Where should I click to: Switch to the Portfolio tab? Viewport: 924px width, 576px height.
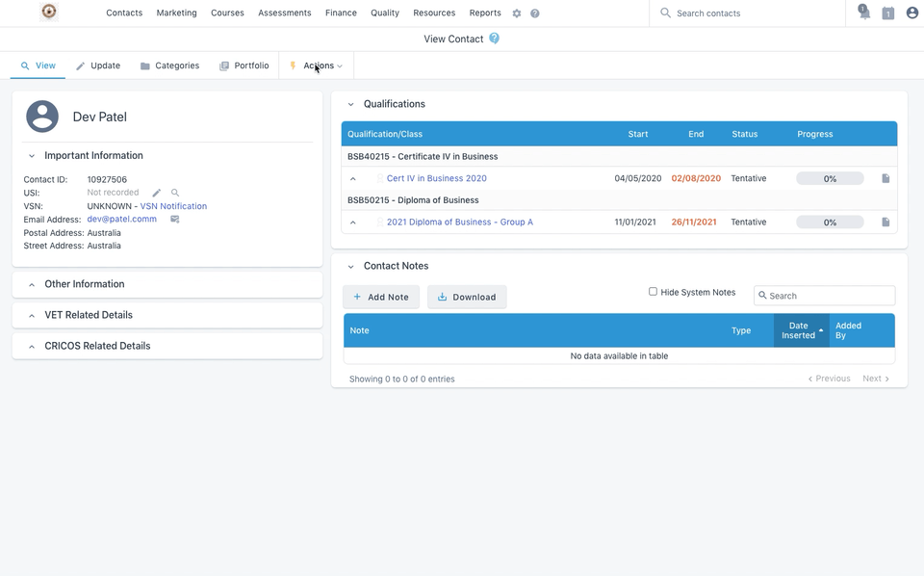244,65
